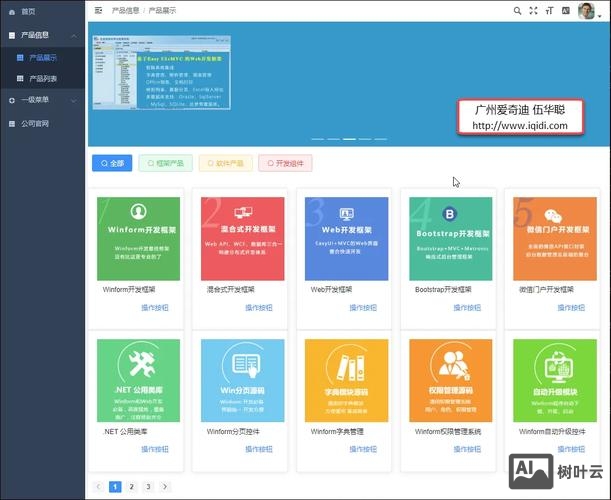Click the Winform开发框架 product name text

click(x=129, y=289)
